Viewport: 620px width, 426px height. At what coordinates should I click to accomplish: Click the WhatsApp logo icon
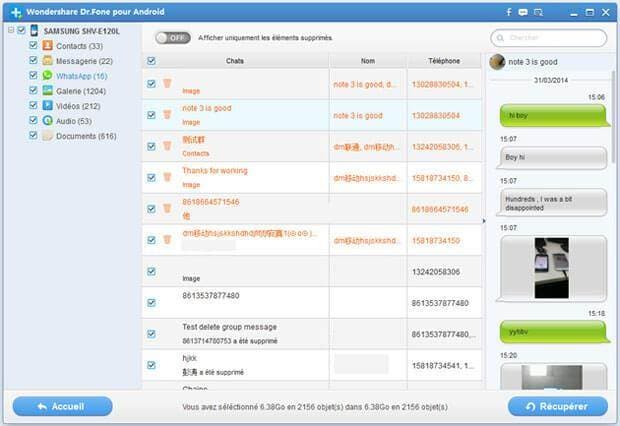[x=47, y=75]
